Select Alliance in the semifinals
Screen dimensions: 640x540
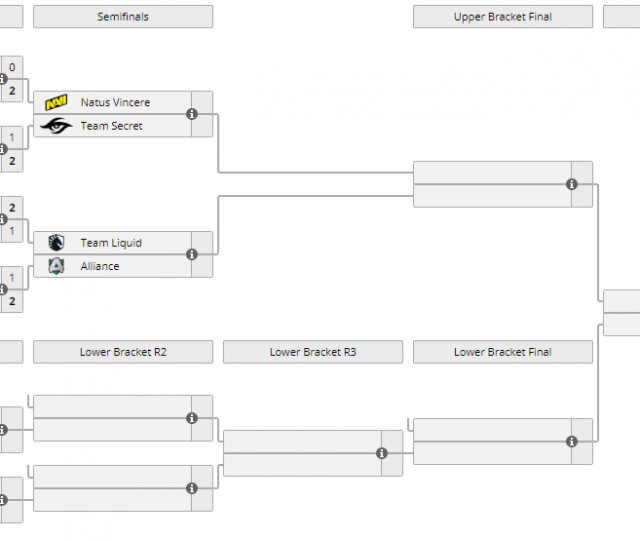coord(100,266)
